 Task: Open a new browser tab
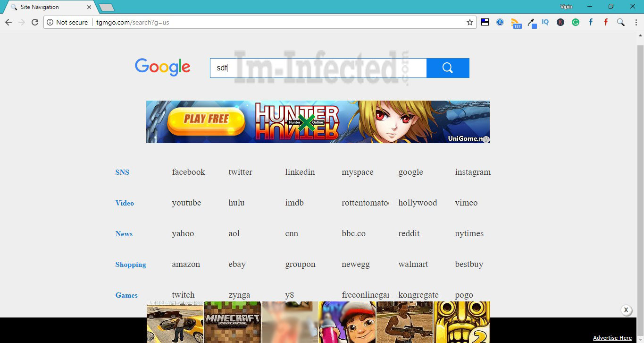tap(106, 7)
